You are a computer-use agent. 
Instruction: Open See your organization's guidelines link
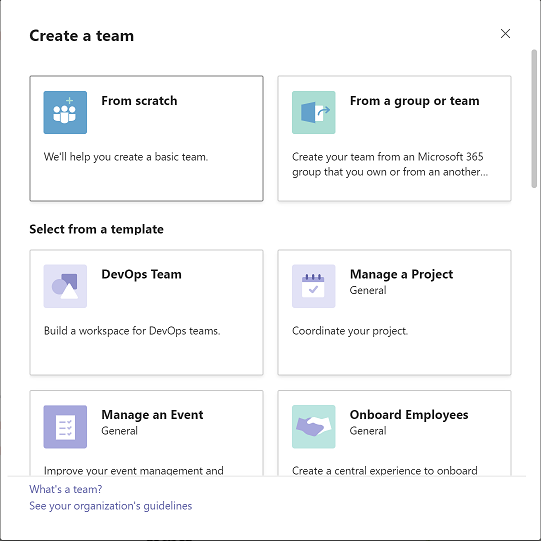(111, 506)
